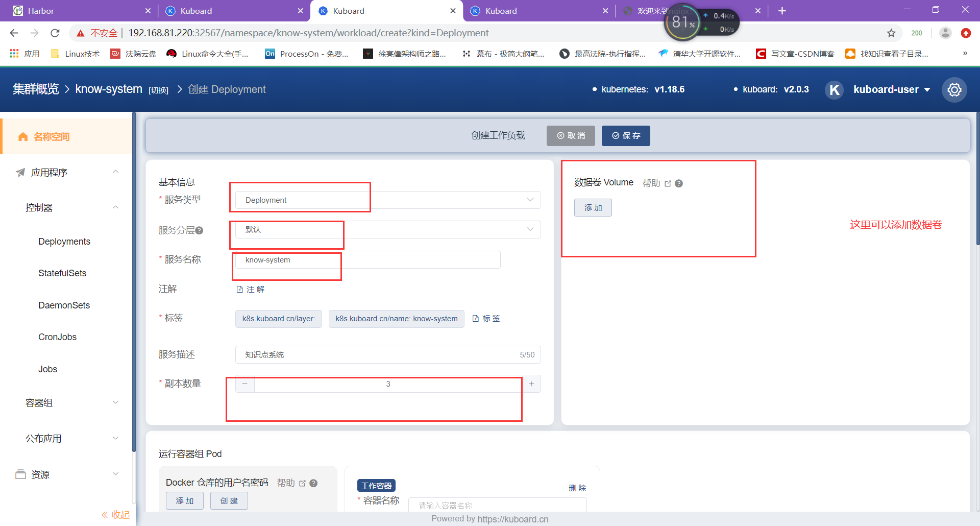Open the 服务分层 默认 dropdown
The image size is (980, 526).
click(388, 229)
